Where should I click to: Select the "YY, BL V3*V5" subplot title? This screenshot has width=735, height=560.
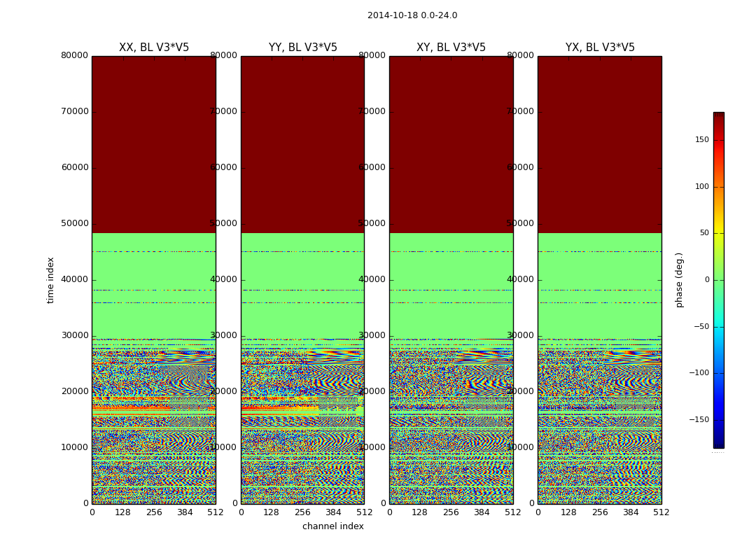click(x=302, y=48)
